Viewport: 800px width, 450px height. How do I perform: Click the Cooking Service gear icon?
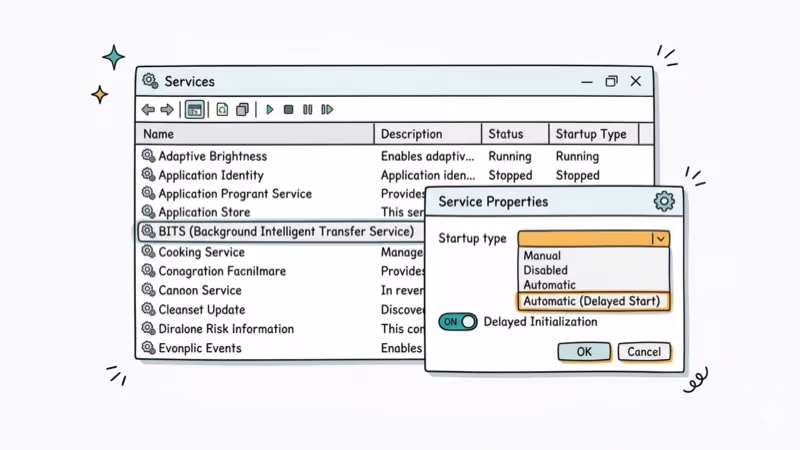click(148, 252)
